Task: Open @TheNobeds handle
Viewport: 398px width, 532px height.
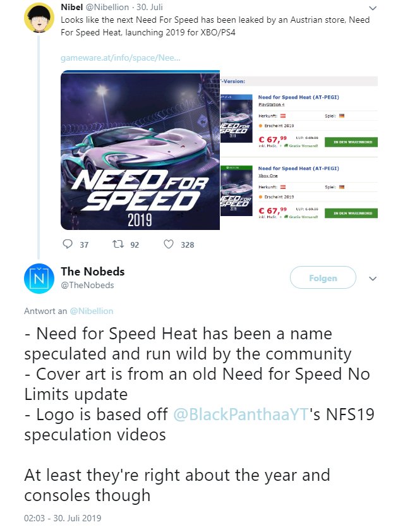Action: pyautogui.click(x=87, y=286)
